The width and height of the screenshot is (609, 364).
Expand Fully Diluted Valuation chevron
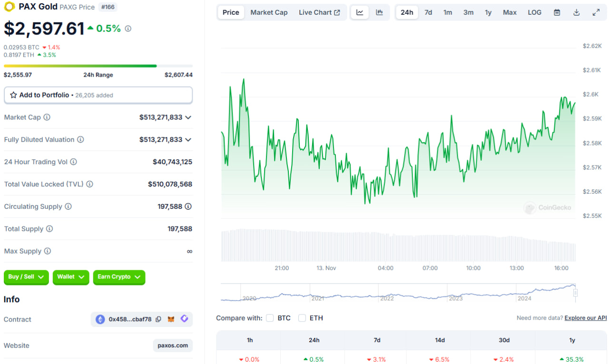point(188,139)
